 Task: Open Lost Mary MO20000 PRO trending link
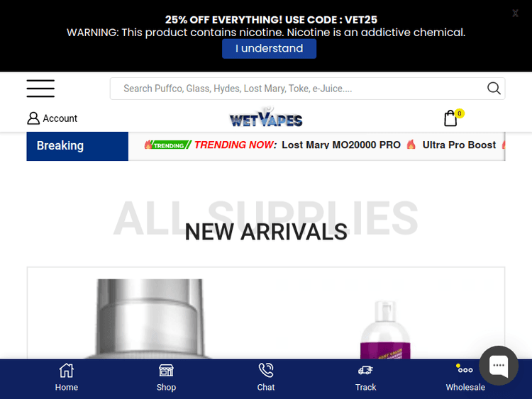point(341,145)
